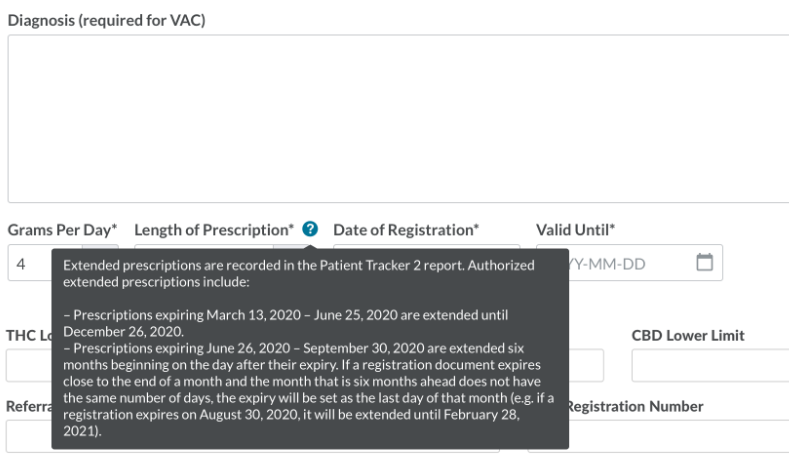
Task: Click the Valid Until label
Action: click(575, 230)
